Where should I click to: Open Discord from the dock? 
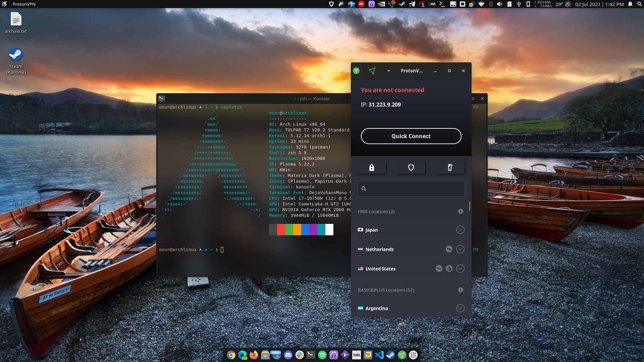pyautogui.click(x=288, y=355)
